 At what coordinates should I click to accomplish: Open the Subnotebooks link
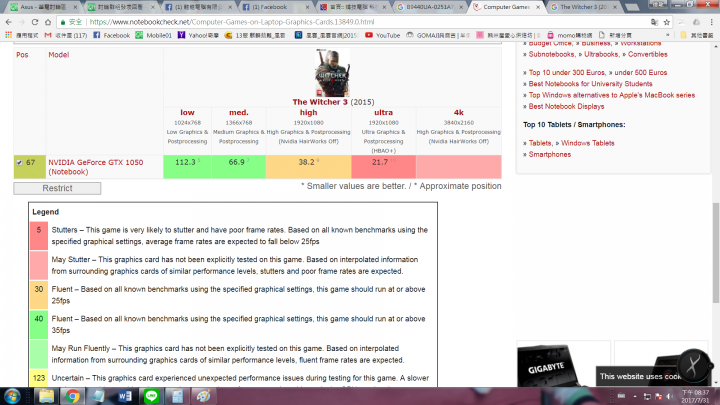(552, 54)
